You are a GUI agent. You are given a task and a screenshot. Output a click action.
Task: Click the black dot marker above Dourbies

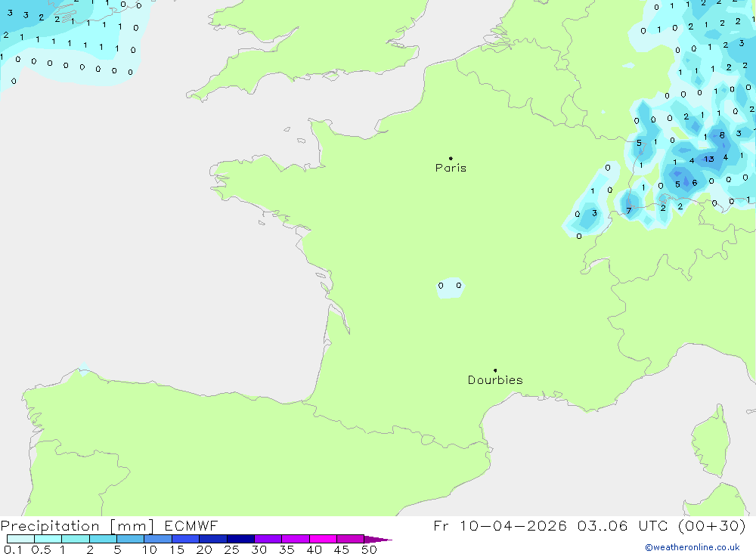click(495, 370)
